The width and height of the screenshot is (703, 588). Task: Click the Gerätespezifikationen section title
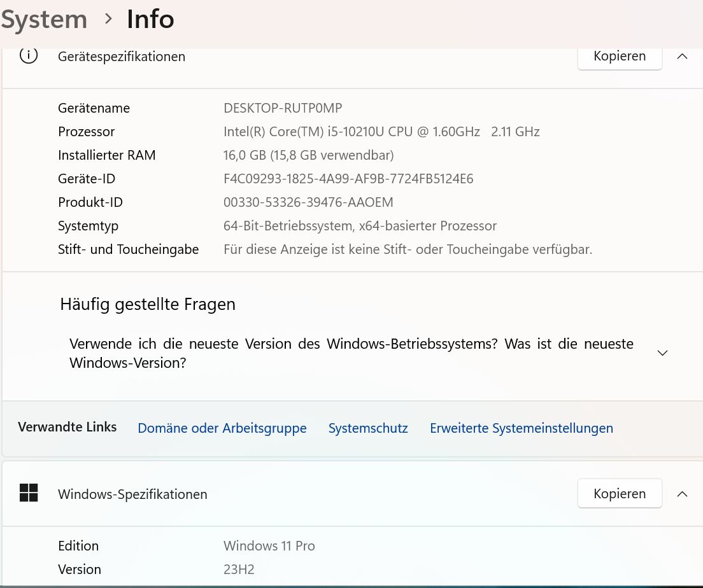click(122, 57)
